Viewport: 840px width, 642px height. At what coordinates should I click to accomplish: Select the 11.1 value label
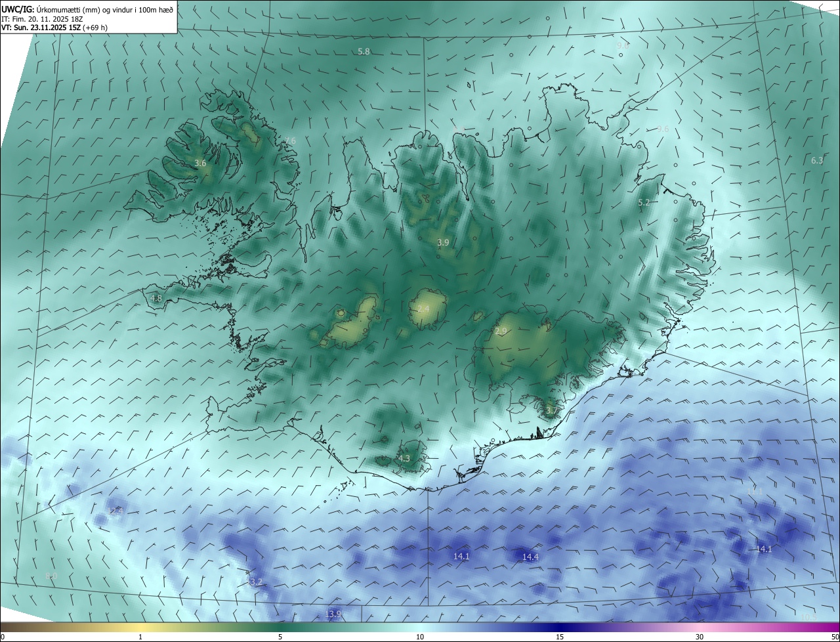pos(755,491)
